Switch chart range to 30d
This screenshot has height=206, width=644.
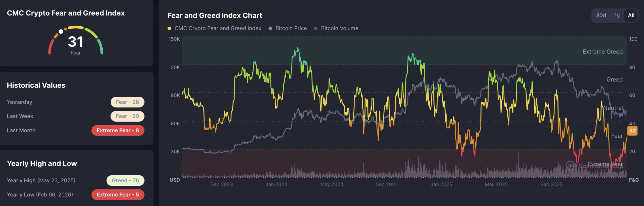click(601, 16)
